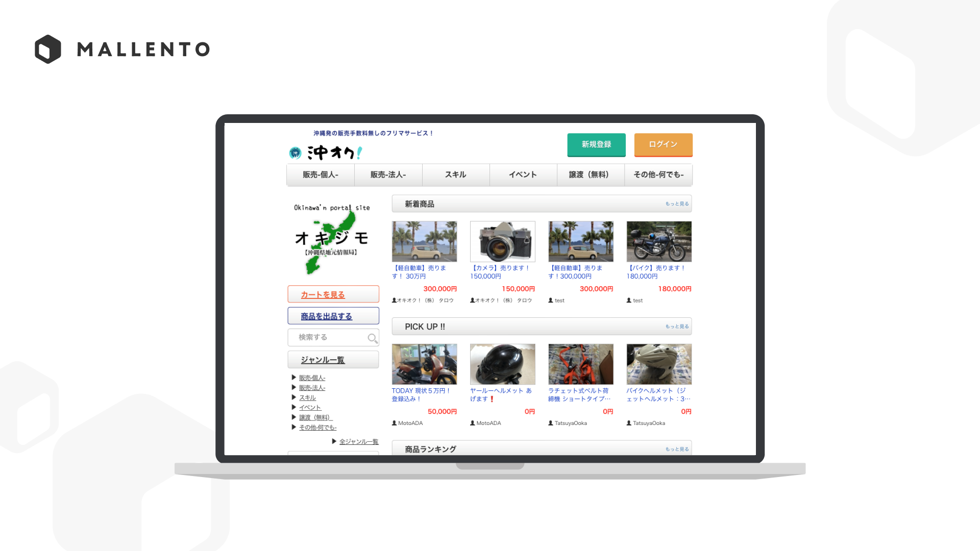
Task: Expand the 販売-個人- genre arrow
Action: coord(294,378)
